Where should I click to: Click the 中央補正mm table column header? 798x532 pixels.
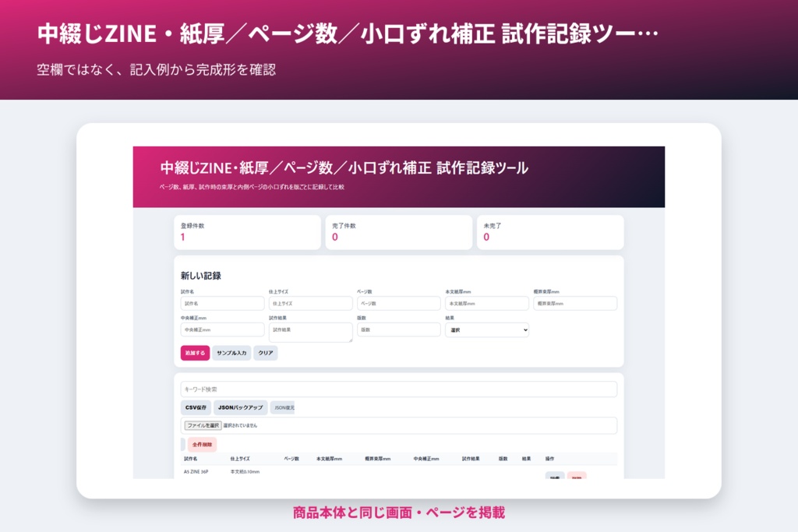[x=426, y=459]
